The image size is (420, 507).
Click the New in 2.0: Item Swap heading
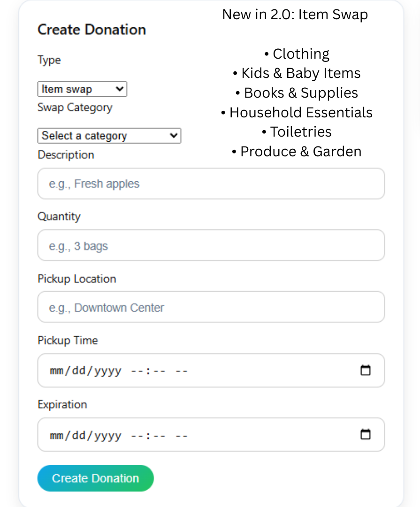point(295,15)
